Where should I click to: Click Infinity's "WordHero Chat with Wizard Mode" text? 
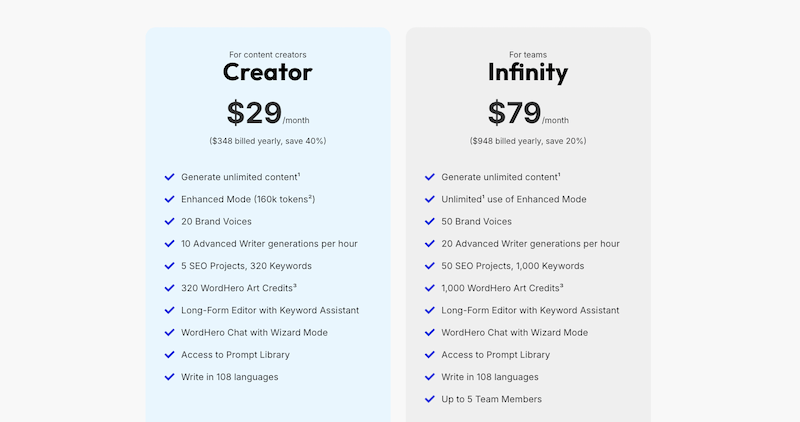pos(514,332)
